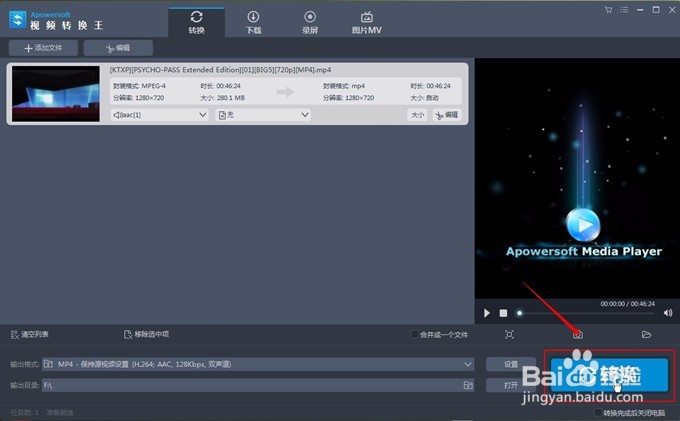Open the shopping cart icon

pos(608,10)
